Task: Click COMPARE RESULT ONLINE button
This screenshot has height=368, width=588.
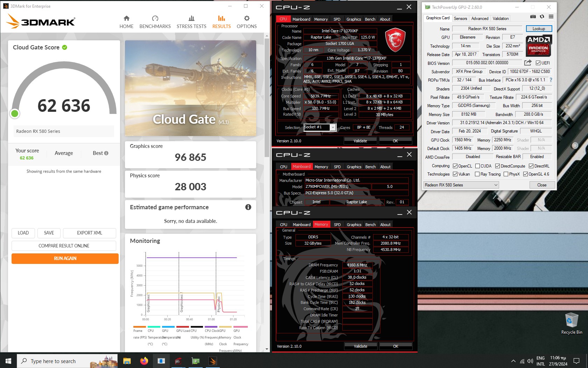Action: click(64, 246)
